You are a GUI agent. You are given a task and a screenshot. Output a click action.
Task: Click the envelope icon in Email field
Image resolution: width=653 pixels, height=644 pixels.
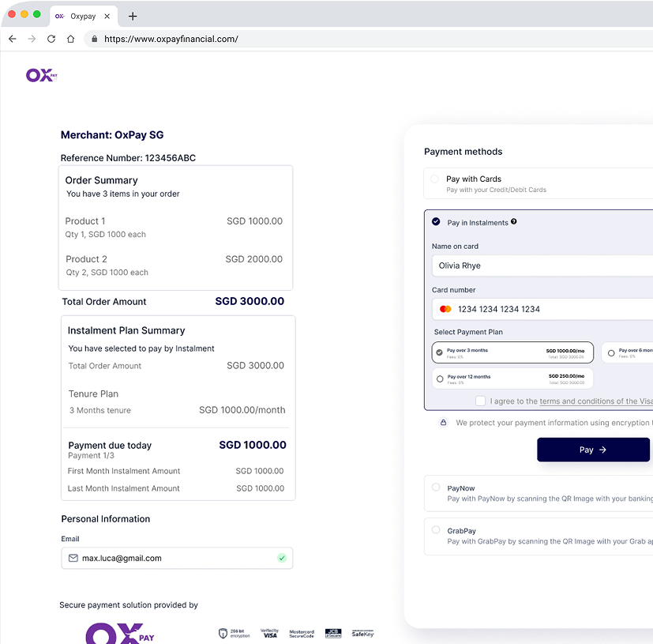click(73, 558)
